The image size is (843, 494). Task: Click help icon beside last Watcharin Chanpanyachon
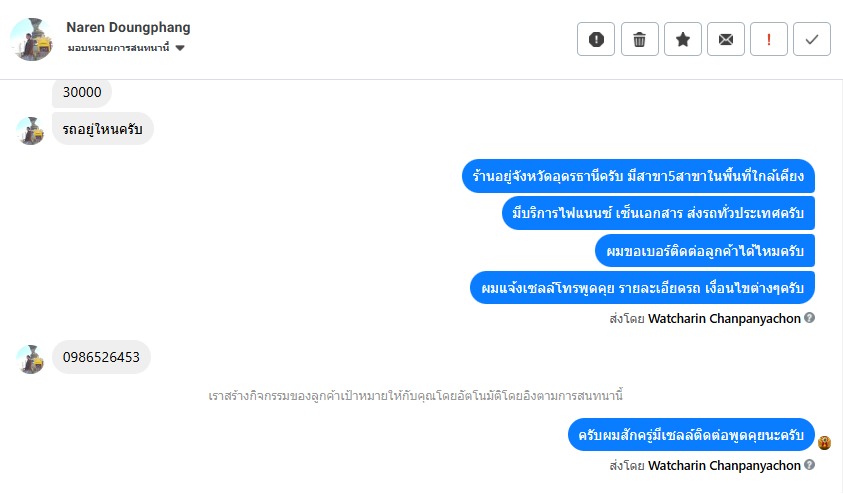tap(810, 465)
